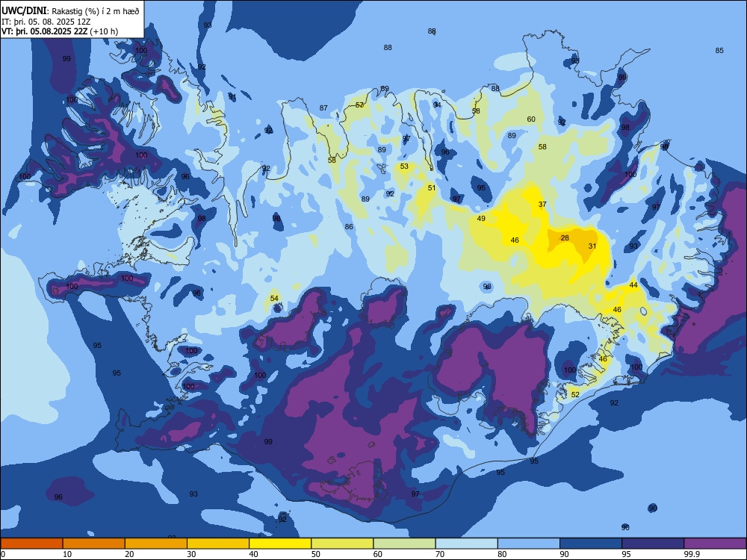Click the dark orange 0–10 legend swatch
The height and width of the screenshot is (560, 747).
31,544
